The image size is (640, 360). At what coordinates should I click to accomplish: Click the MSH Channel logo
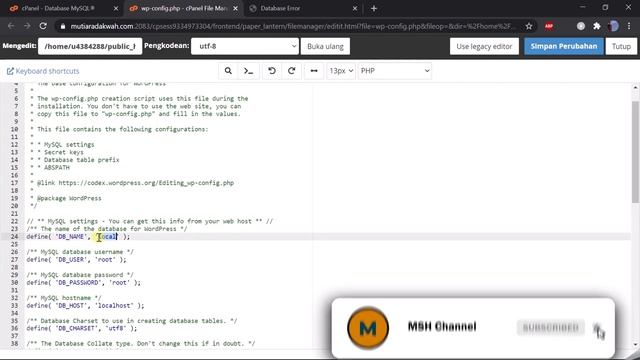(x=368, y=328)
